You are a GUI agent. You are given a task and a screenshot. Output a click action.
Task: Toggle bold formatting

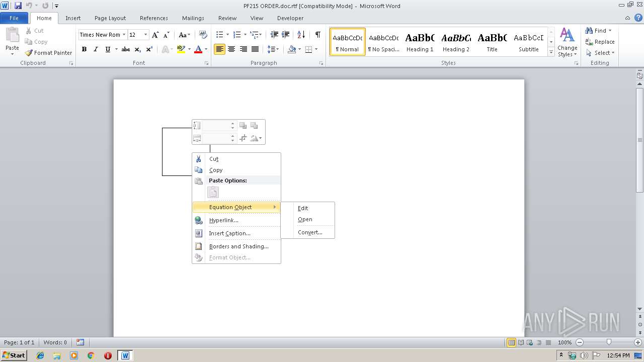pos(84,49)
